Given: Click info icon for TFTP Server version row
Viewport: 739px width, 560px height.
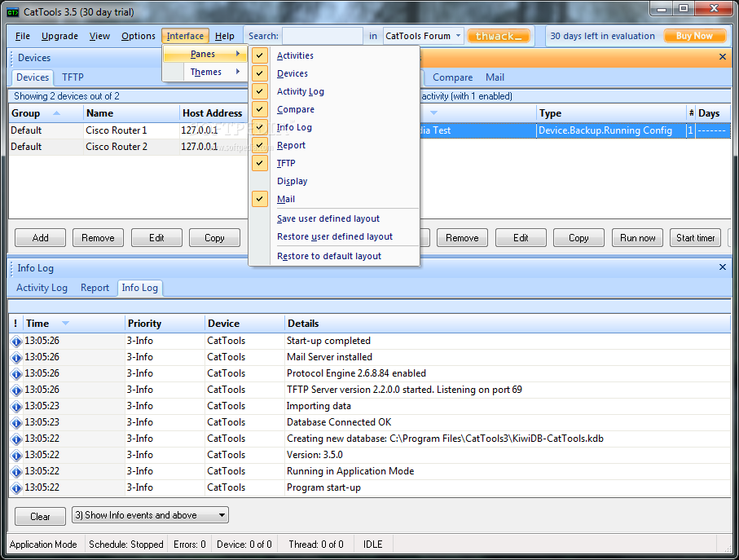Looking at the screenshot, I should coord(16,390).
